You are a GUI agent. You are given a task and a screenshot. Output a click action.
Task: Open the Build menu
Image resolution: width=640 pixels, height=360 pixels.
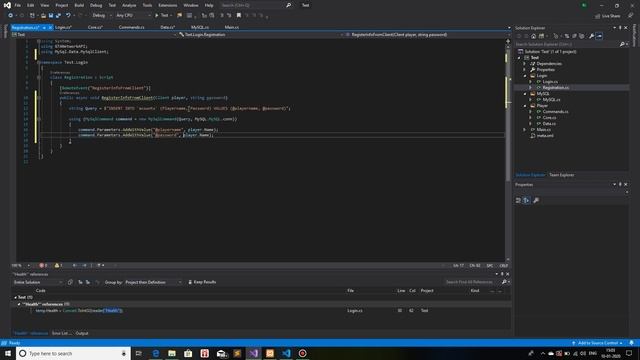(79, 5)
